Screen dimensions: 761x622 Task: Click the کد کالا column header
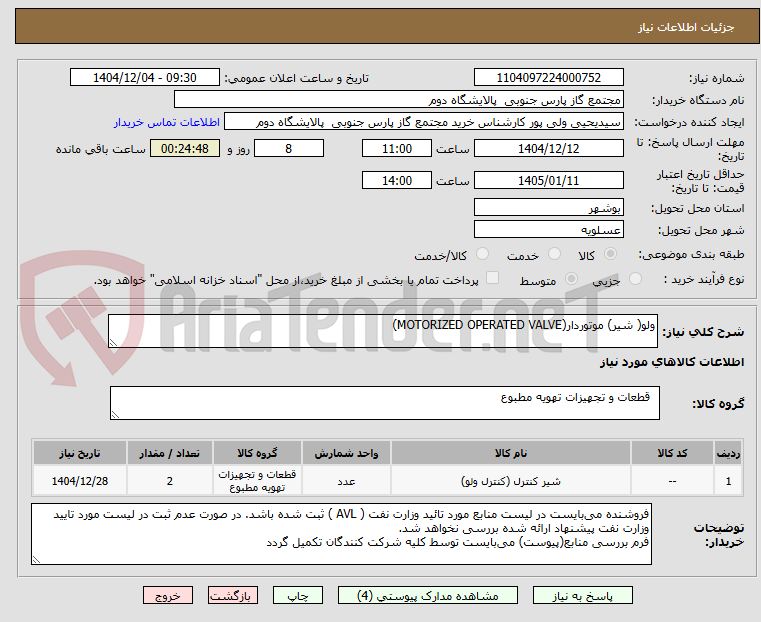click(x=672, y=453)
